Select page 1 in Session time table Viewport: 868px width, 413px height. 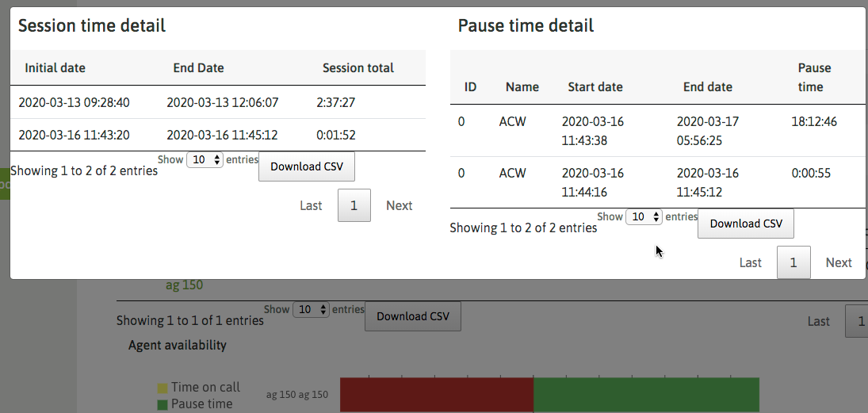pyautogui.click(x=354, y=205)
